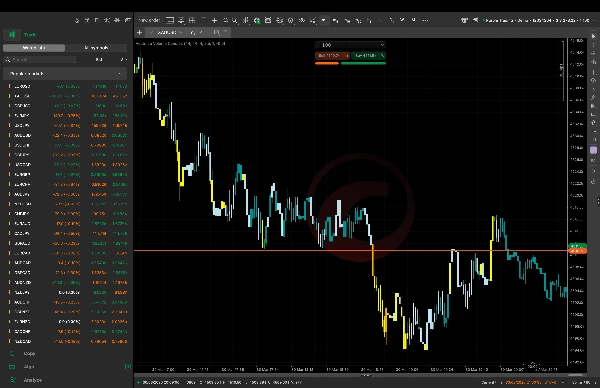Select the pointer cursor tool on right
The image size is (600, 388).
[593, 36]
